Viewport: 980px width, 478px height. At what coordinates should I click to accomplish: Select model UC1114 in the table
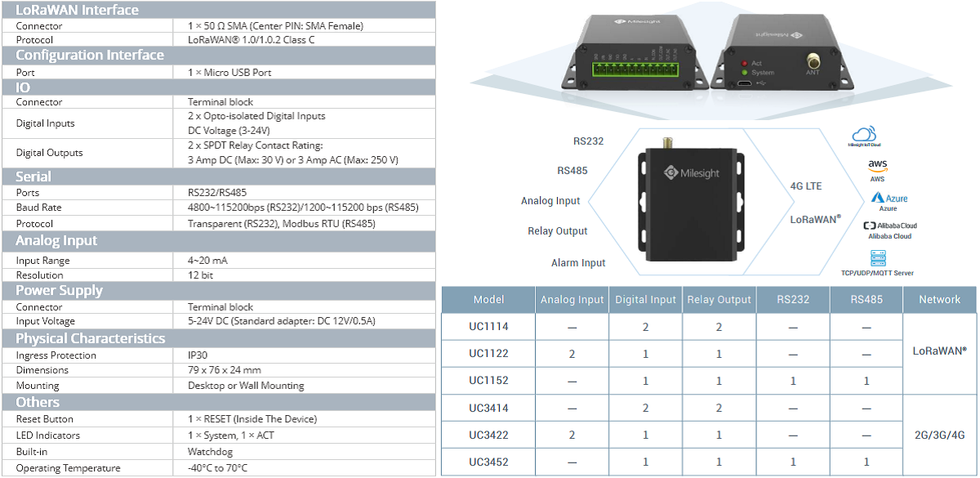[x=488, y=327]
